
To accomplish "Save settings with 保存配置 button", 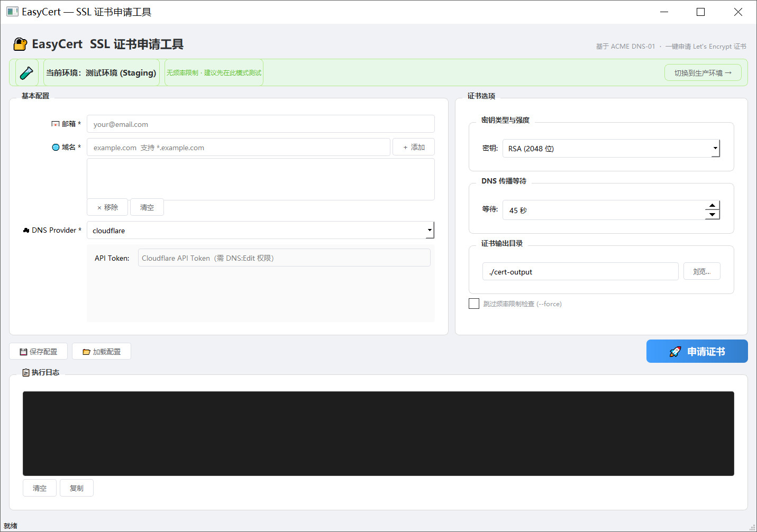I will (x=38, y=352).
